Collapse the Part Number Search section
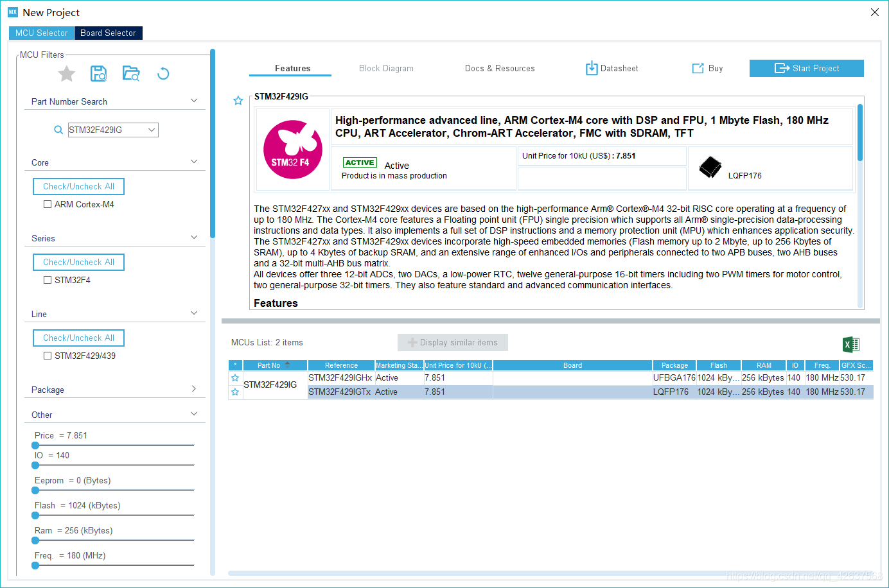 [194, 101]
